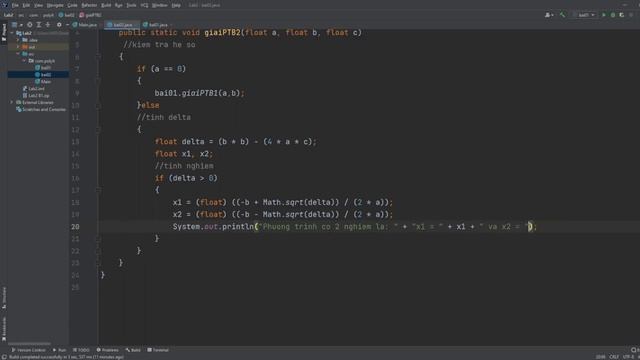640x360 pixels.
Task: Select Scratches and Consoles in project tree
Action: click(x=41, y=109)
